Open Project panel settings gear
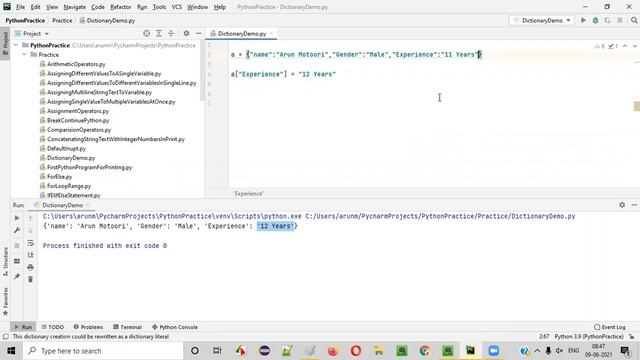 (186, 33)
